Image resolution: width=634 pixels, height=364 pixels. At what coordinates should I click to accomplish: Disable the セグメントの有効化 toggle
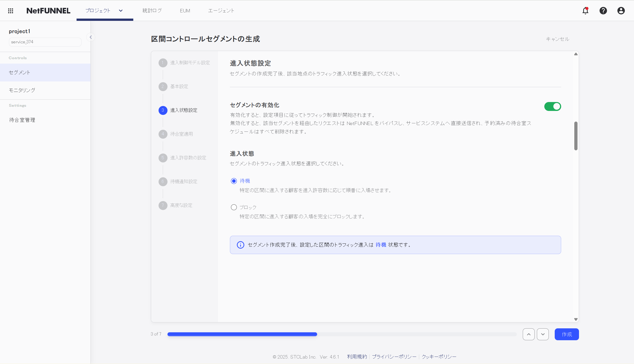(553, 106)
